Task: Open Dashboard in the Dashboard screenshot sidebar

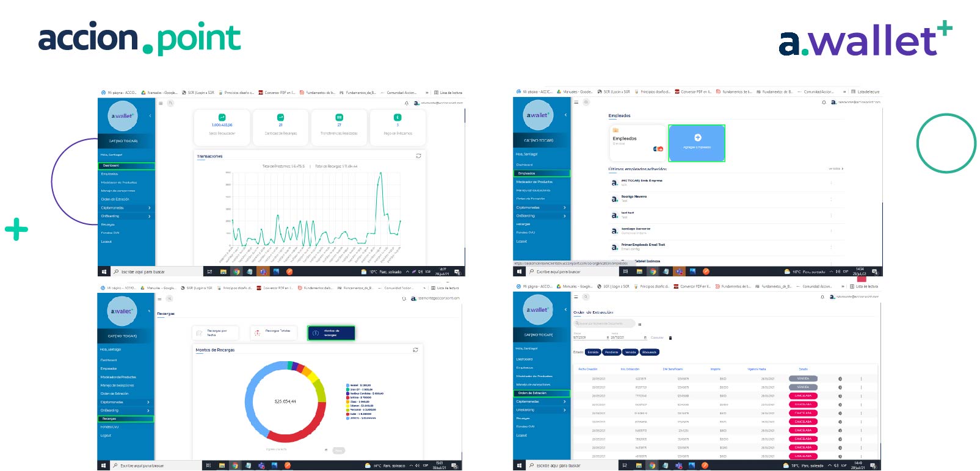Action: [126, 165]
